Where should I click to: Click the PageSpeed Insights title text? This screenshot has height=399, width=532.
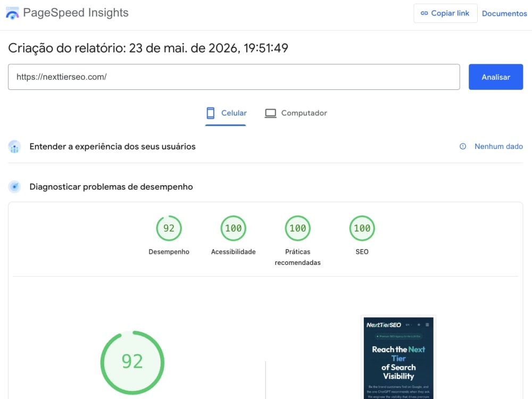pyautogui.click(x=76, y=13)
